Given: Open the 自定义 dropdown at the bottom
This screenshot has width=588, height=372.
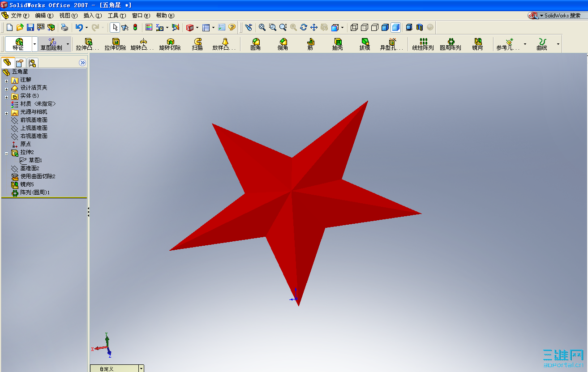Looking at the screenshot, I should coord(141,368).
